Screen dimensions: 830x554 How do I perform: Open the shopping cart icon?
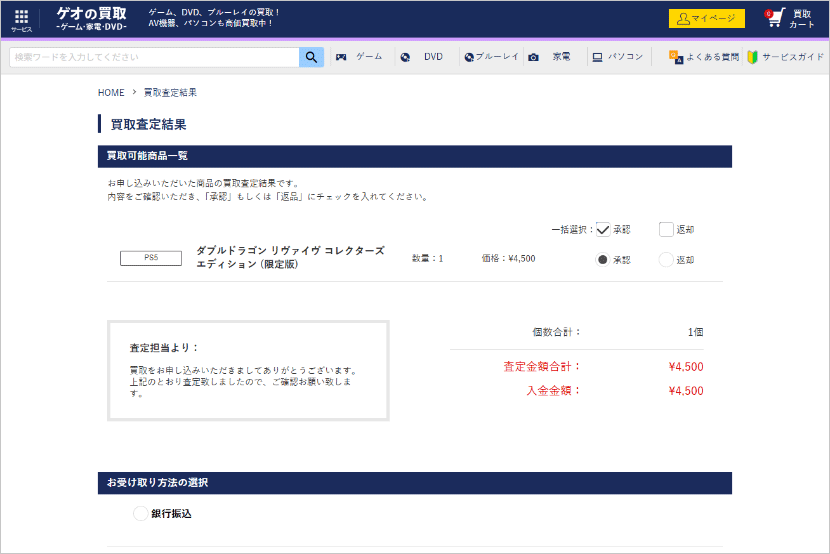coord(774,19)
